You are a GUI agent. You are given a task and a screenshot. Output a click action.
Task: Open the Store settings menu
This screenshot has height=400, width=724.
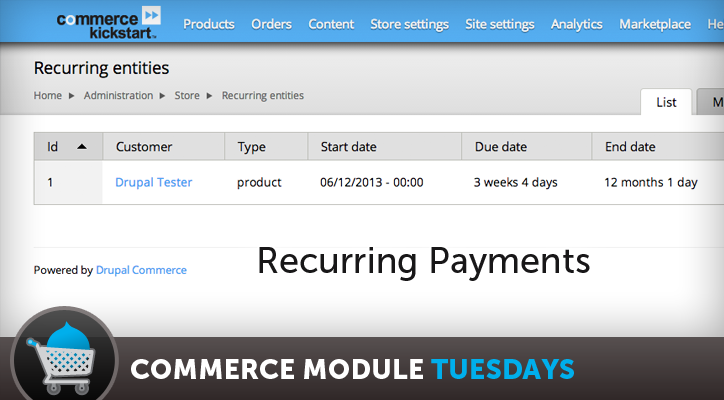(x=409, y=24)
